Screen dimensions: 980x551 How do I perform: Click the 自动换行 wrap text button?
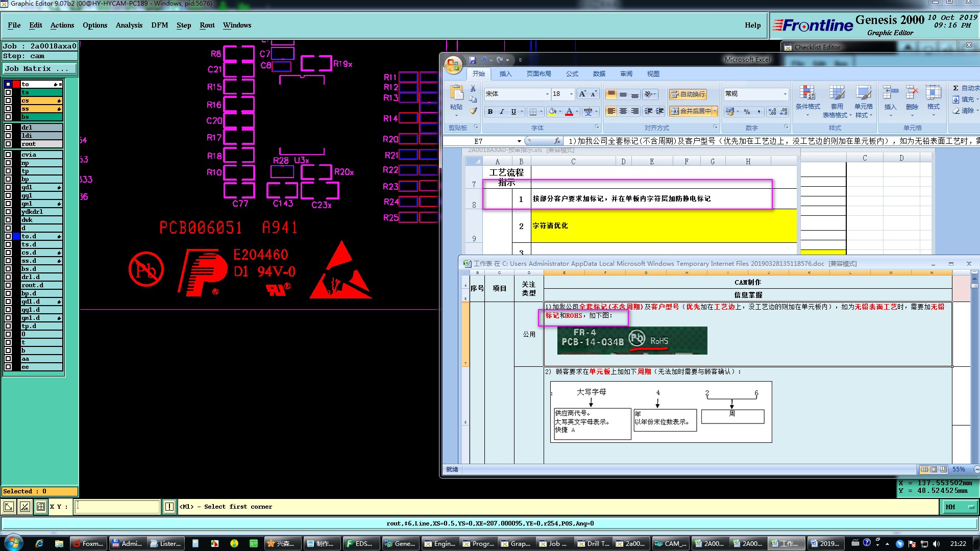tap(688, 94)
